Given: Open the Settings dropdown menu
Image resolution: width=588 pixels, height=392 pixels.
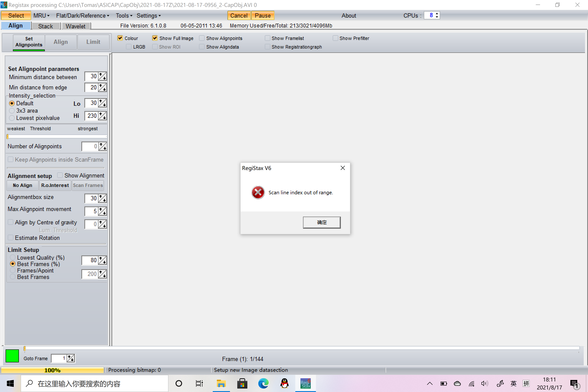Looking at the screenshot, I should (x=149, y=15).
